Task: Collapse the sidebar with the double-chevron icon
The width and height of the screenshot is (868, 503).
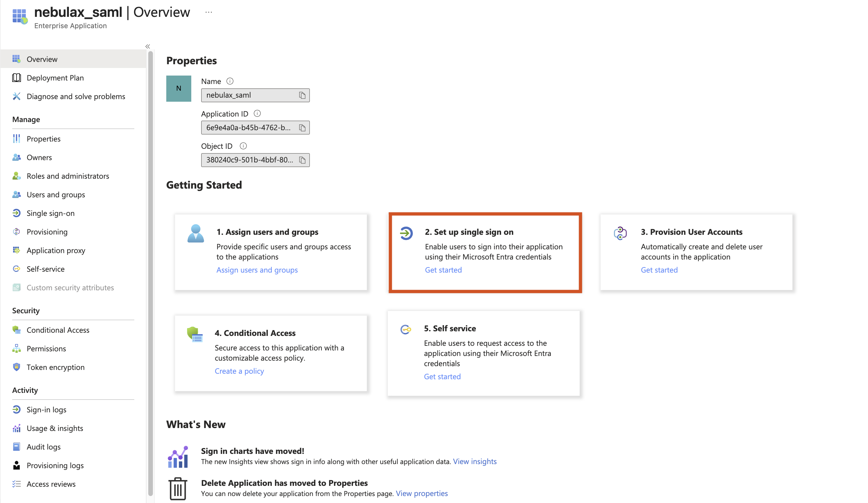Action: pos(147,46)
